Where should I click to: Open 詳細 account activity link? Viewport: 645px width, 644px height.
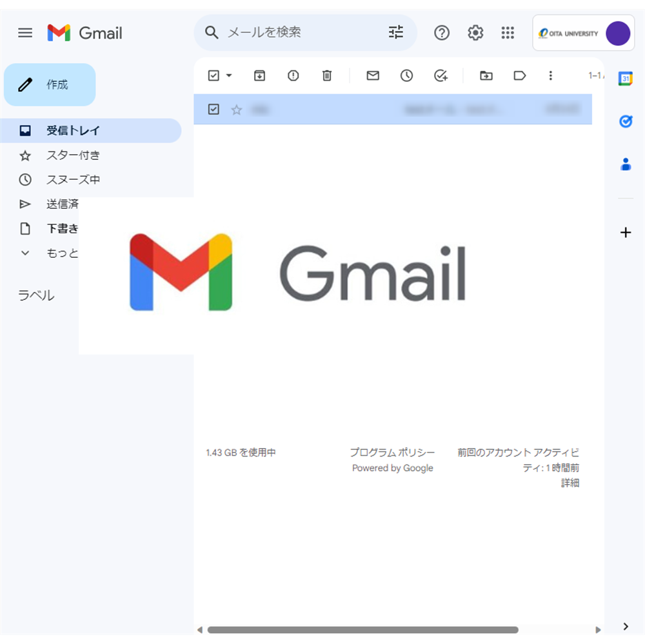pos(570,483)
